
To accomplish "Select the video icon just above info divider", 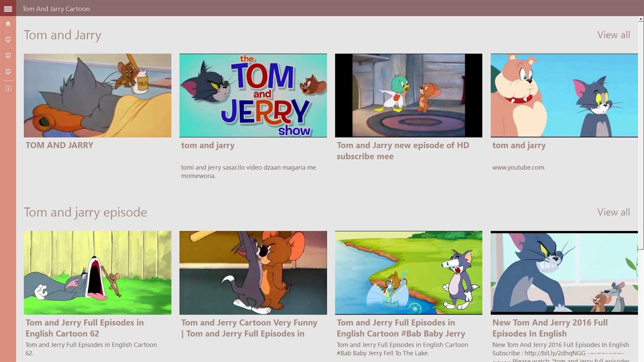I will (8, 72).
